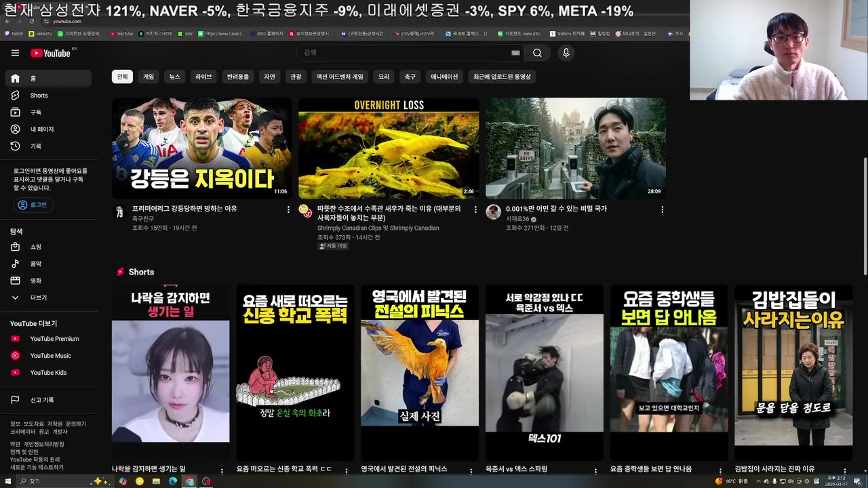Screen dimensions: 868x488
Task: Open options for 김밥집이 사라지는 short
Action: pyautogui.click(x=845, y=470)
